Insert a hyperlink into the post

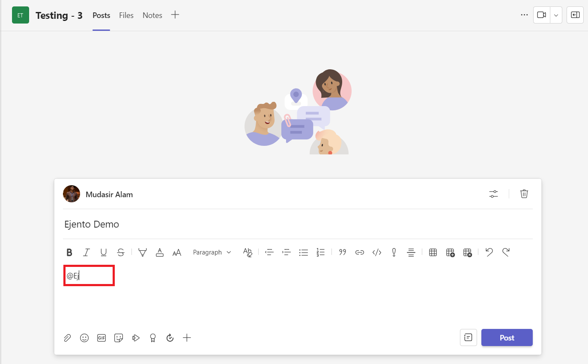(359, 252)
